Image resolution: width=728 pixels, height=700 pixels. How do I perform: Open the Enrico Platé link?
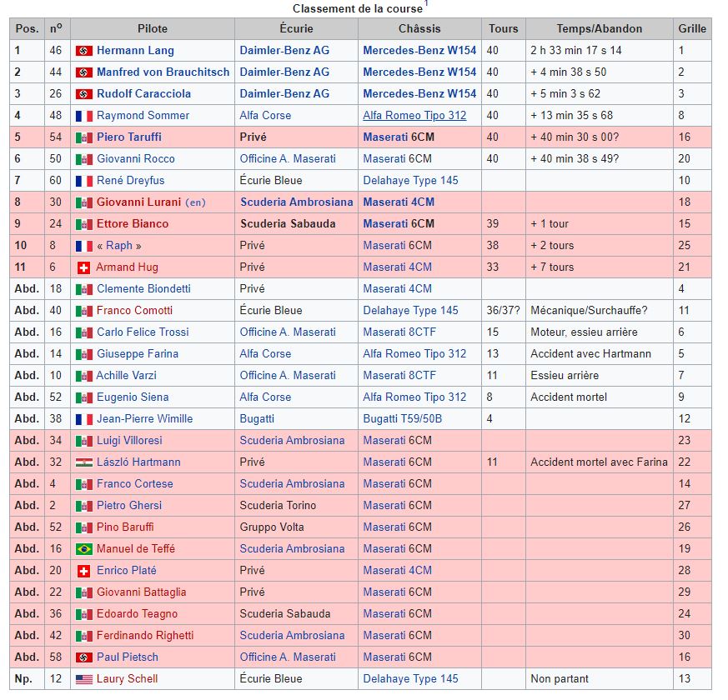pyautogui.click(x=126, y=570)
